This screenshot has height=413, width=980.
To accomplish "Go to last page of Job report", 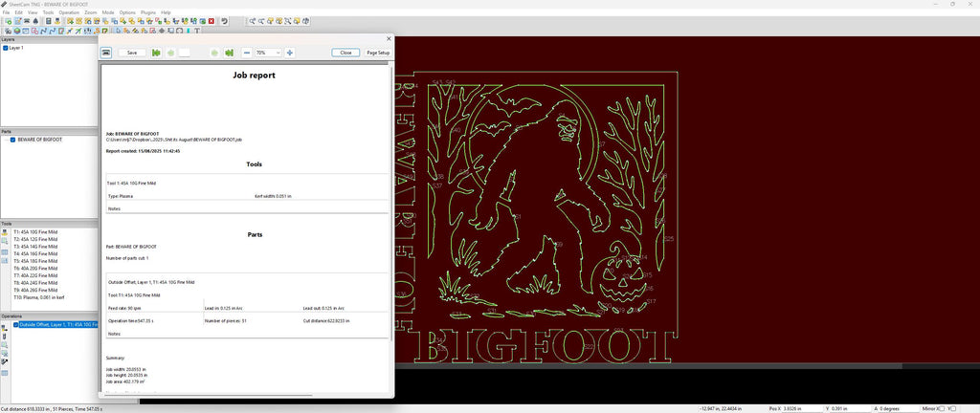I will point(230,53).
